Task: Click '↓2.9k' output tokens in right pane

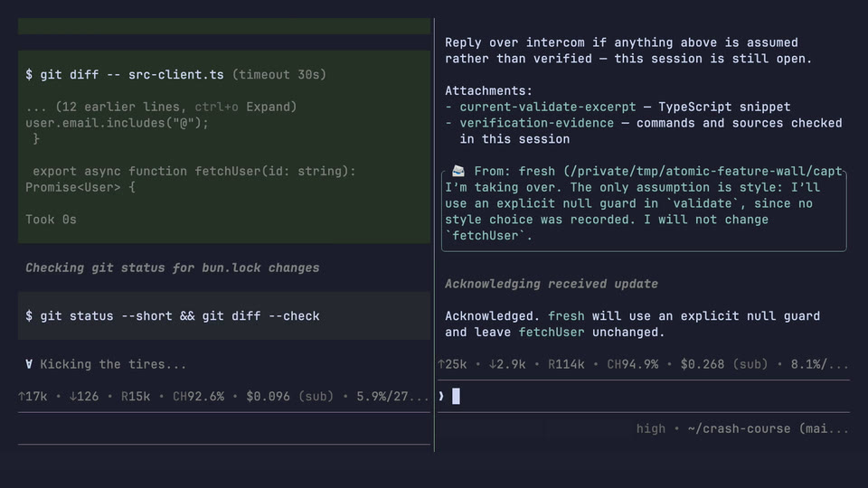Action: 507,364
